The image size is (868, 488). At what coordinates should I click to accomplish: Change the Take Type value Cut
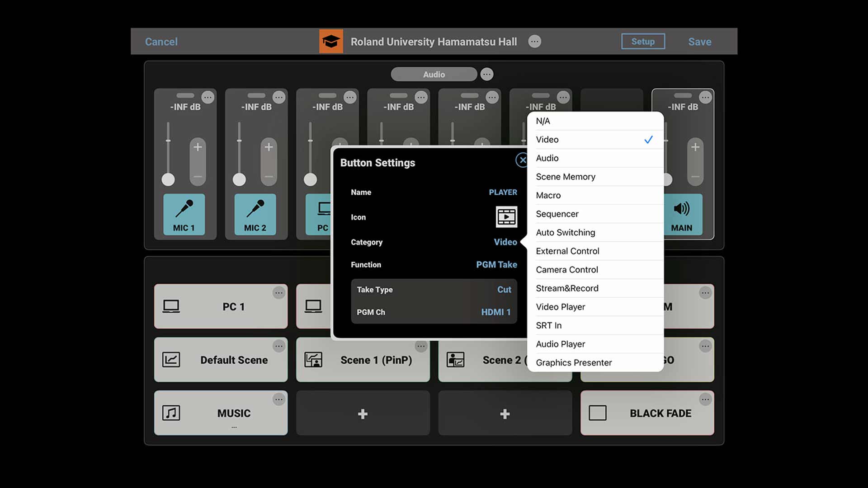click(504, 290)
